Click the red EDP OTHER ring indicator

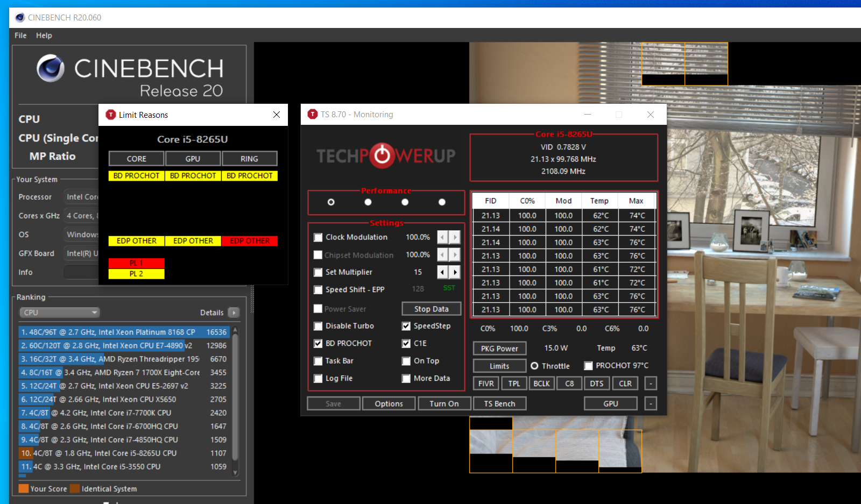coord(250,241)
